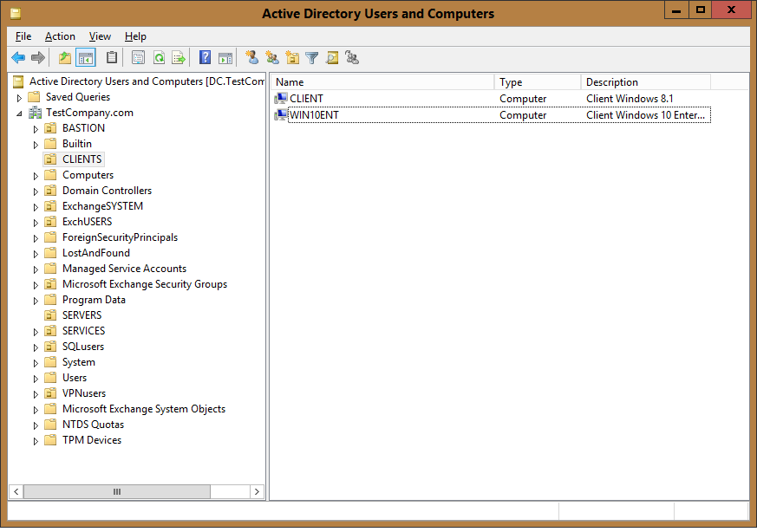
Task: Select System in the tree
Action: pos(79,362)
